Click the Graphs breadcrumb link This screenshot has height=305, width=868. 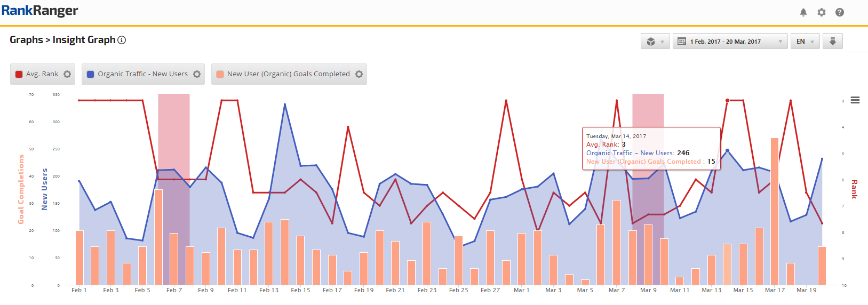pyautogui.click(x=26, y=40)
